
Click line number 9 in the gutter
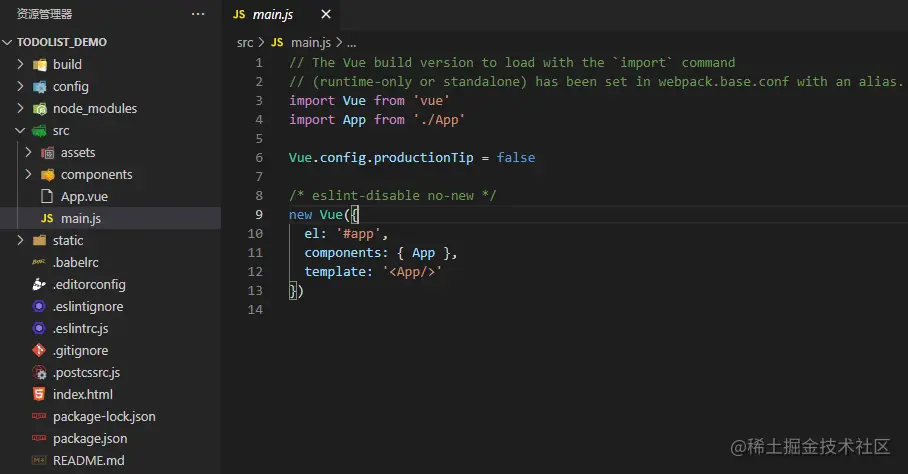259,214
